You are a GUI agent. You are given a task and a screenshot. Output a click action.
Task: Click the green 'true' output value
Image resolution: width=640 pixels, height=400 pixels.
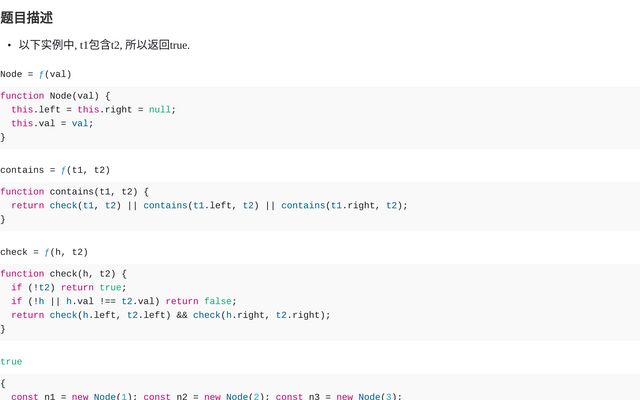pyautogui.click(x=11, y=362)
